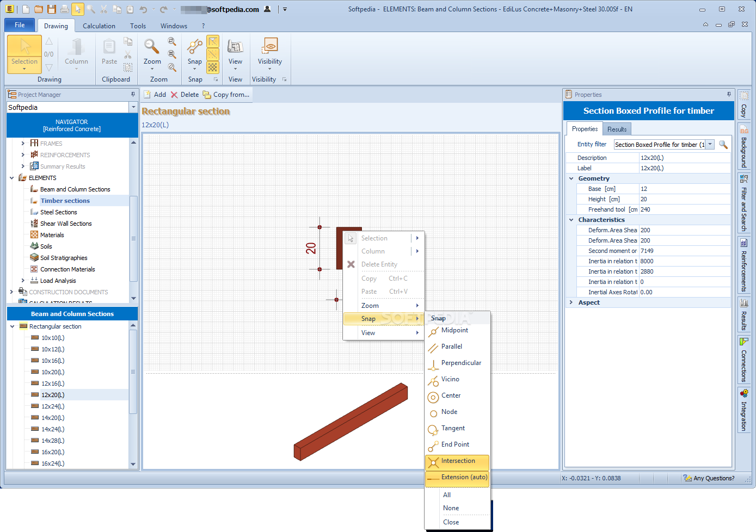
Task: Click the Height [cm] value field
Action: [x=684, y=199]
